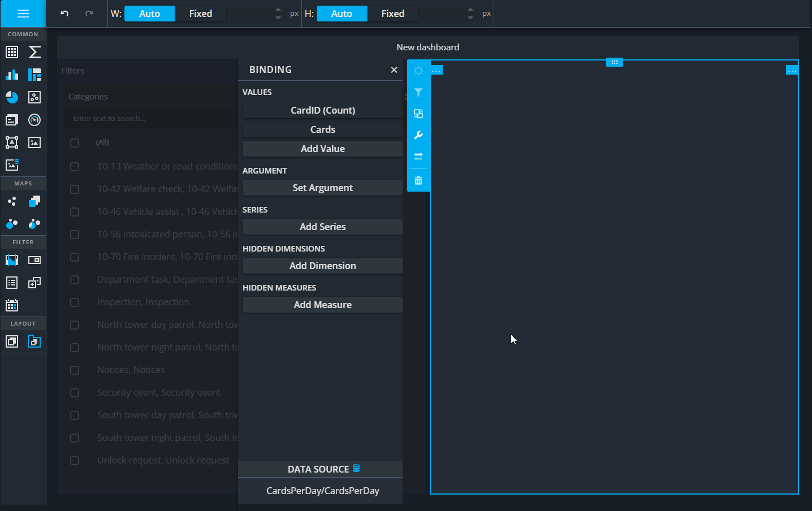Click the drag handle atop the selected item
812x511 pixels.
[614, 62]
